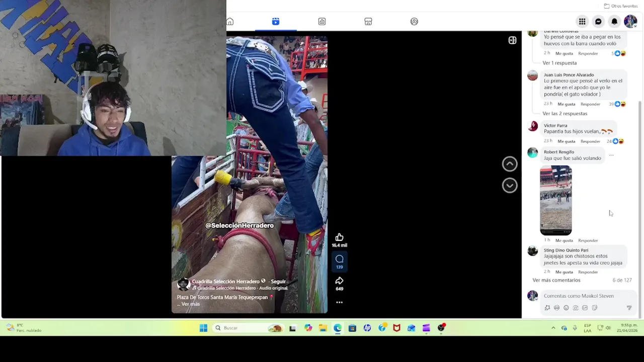Open McAfee from the taskbar

pos(396,328)
